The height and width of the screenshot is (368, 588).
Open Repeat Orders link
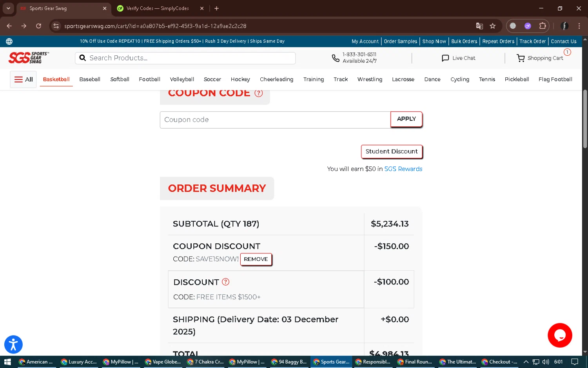click(498, 41)
